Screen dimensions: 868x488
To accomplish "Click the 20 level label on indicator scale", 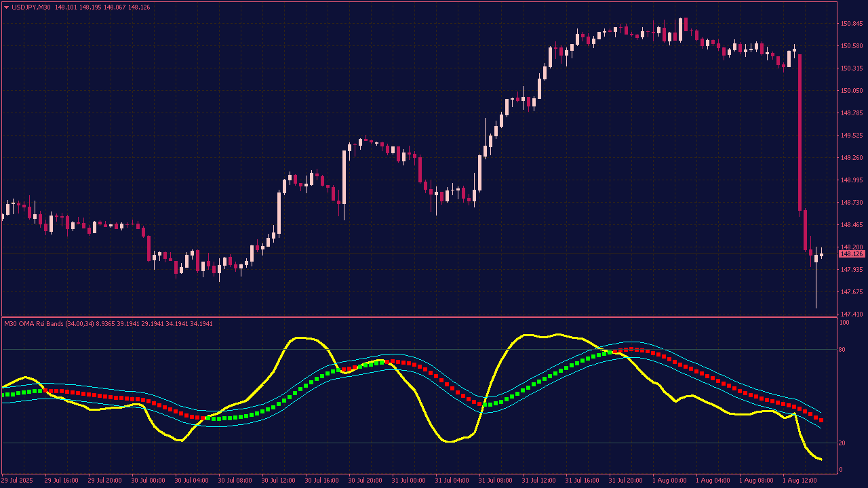I will (842, 443).
